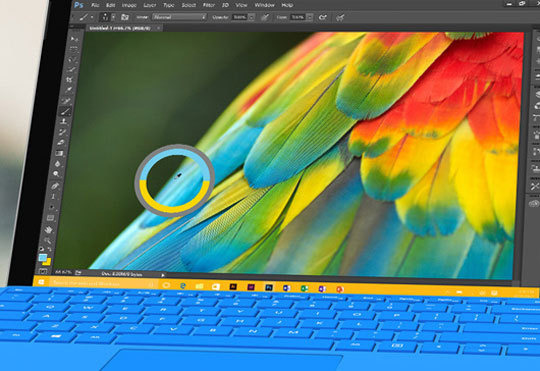The width and height of the screenshot is (540, 371).
Task: Click the Photoshop Ps logo
Action: coord(79,5)
